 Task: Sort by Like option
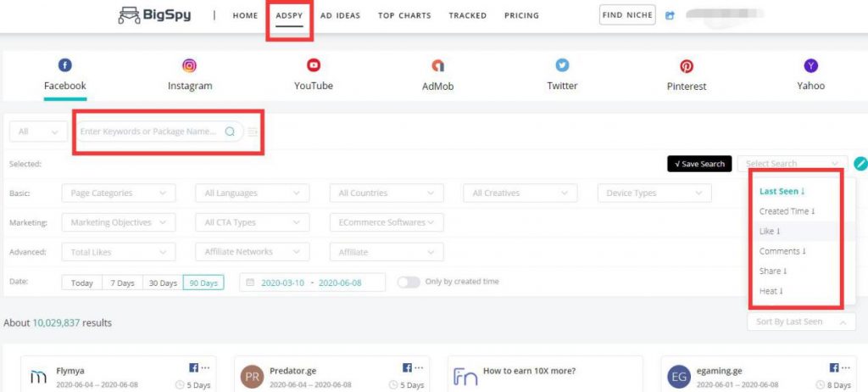click(770, 231)
